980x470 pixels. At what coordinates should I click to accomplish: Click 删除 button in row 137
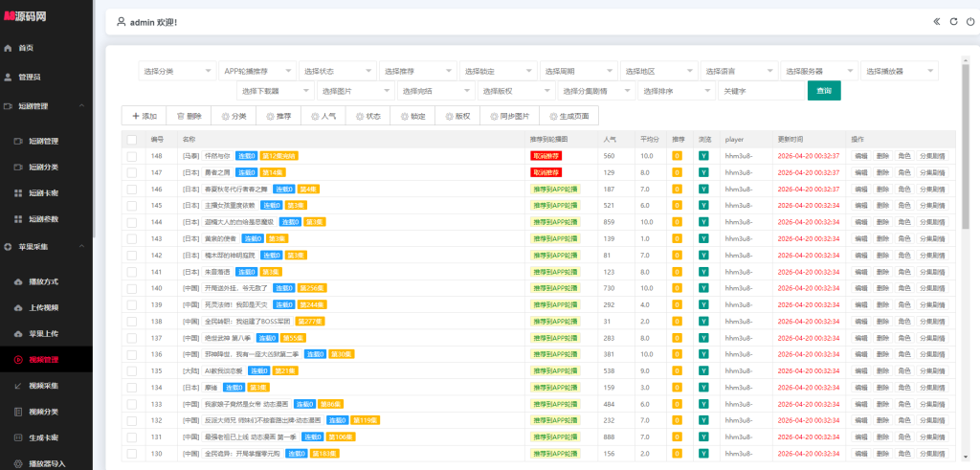881,338
